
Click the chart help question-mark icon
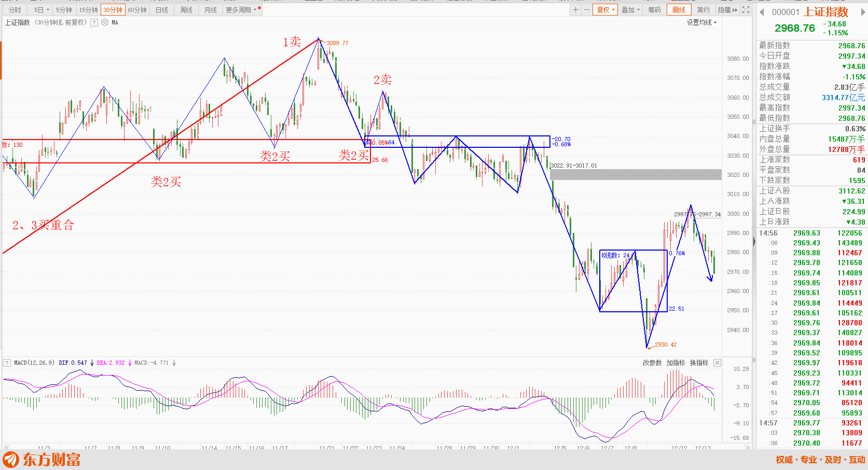(x=94, y=22)
